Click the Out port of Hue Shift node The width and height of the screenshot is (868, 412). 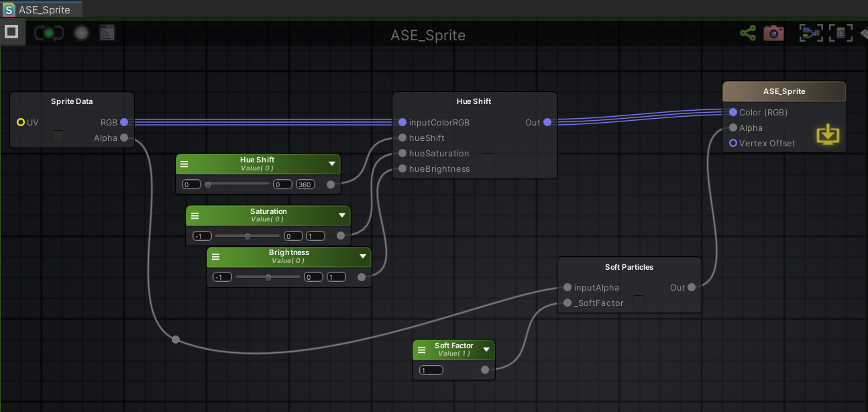pos(547,122)
